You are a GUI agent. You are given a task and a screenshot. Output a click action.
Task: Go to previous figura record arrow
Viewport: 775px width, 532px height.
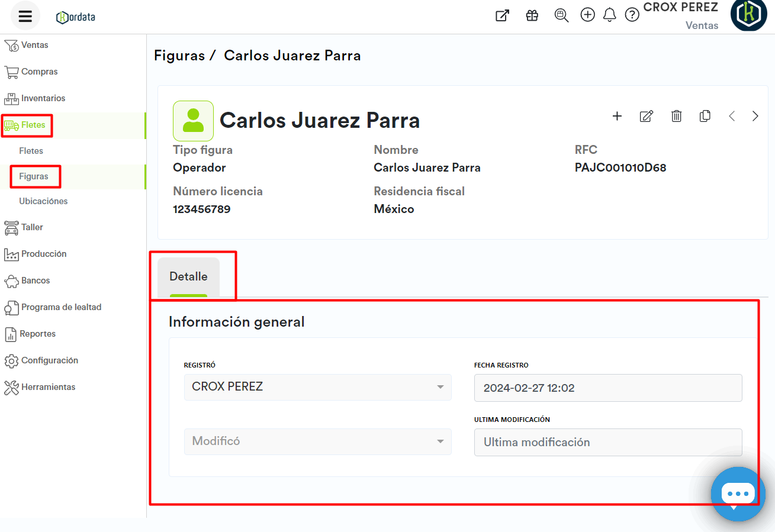(x=732, y=116)
